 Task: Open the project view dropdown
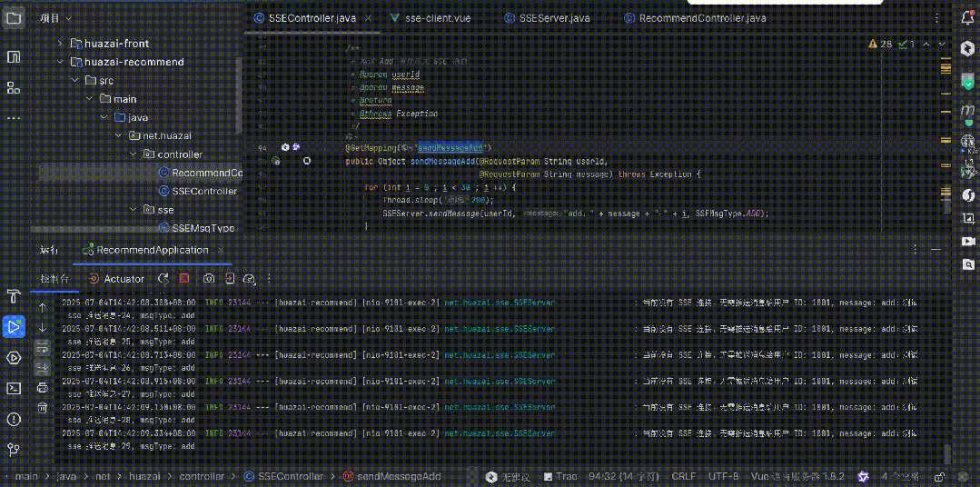(x=55, y=19)
